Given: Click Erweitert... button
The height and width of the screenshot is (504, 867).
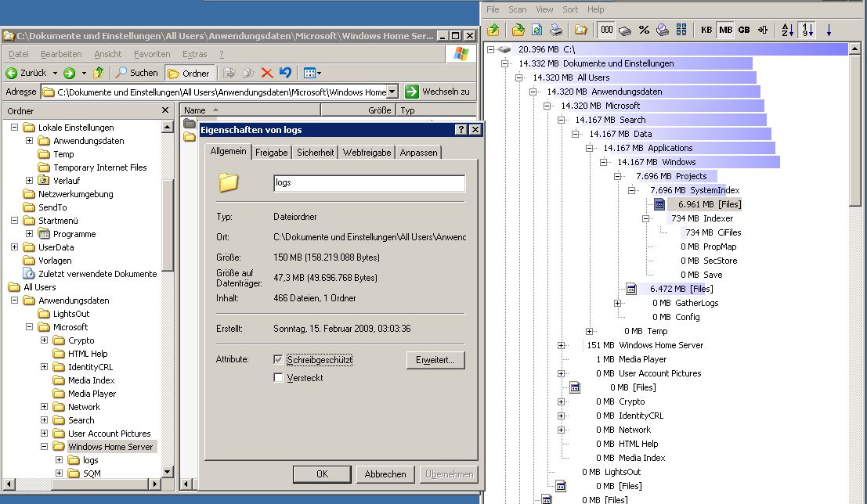Looking at the screenshot, I should (x=435, y=360).
